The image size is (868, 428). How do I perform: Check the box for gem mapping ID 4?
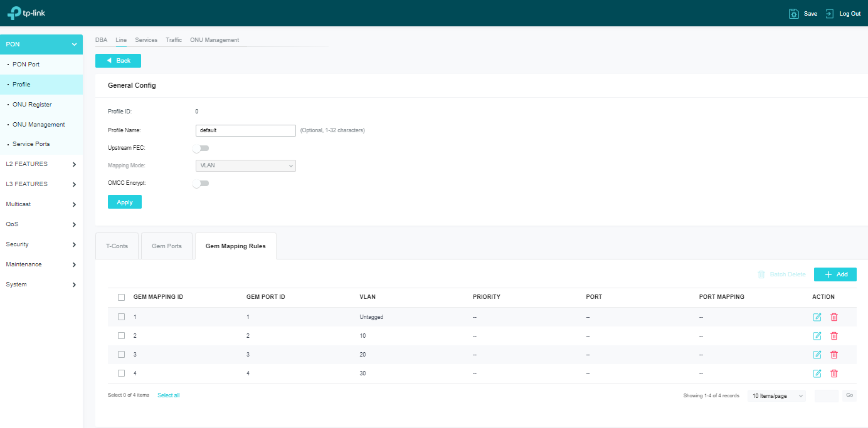tap(121, 373)
